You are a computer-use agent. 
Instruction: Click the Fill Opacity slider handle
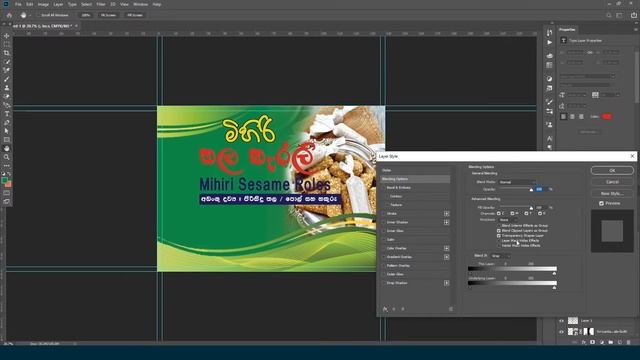(531, 208)
